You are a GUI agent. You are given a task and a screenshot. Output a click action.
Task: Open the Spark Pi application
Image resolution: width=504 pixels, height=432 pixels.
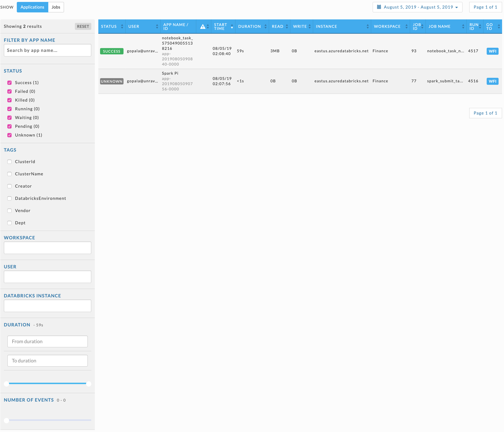pyautogui.click(x=170, y=73)
